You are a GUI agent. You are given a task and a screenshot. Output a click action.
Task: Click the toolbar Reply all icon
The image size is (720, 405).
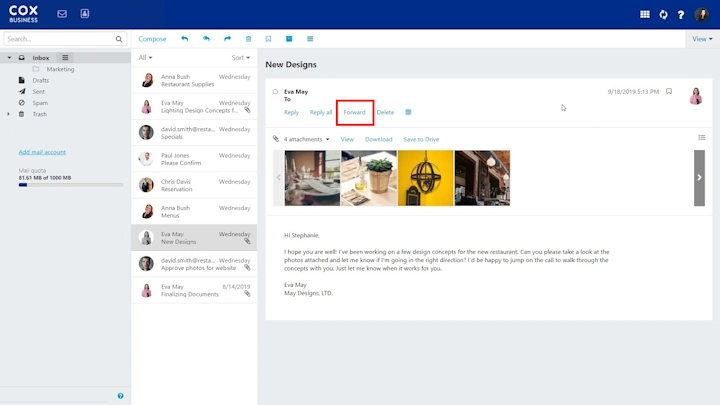tap(206, 39)
